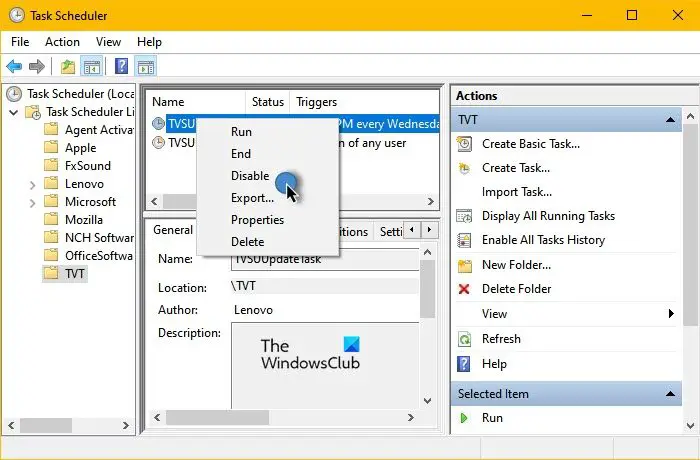Screen dimensions: 700x460
Task: Click the Author value Lenovo
Action: pyautogui.click(x=253, y=310)
